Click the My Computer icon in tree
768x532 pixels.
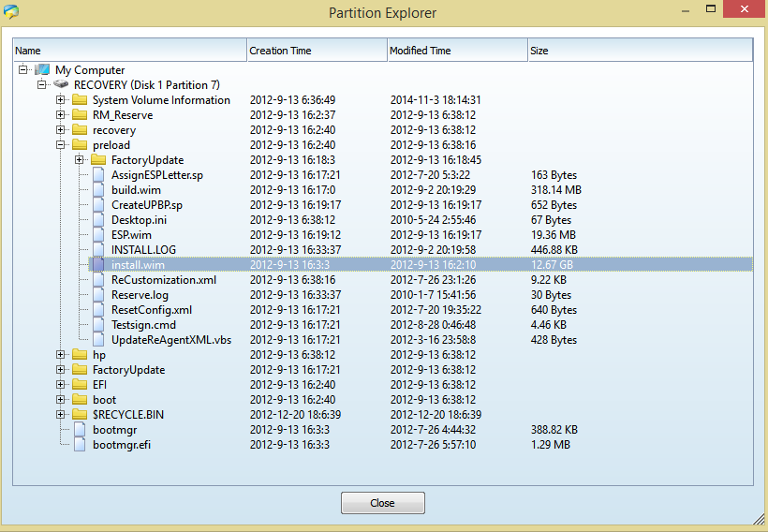pyautogui.click(x=42, y=70)
